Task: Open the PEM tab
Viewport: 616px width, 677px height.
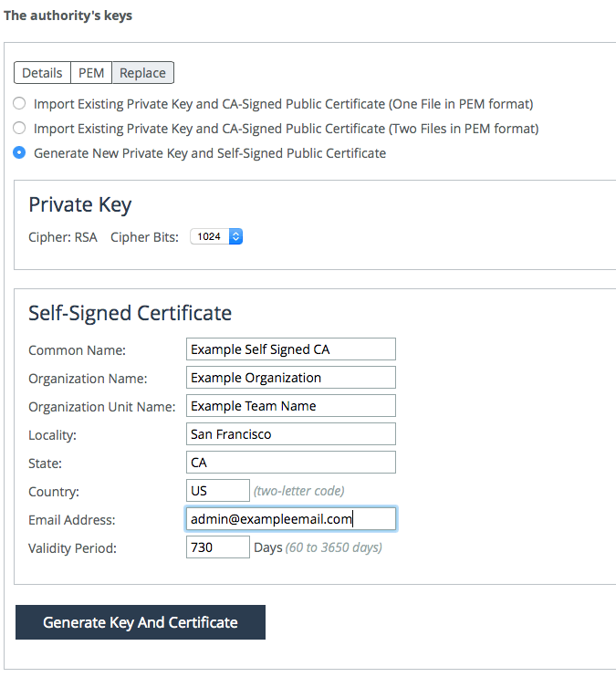Action: (91, 73)
